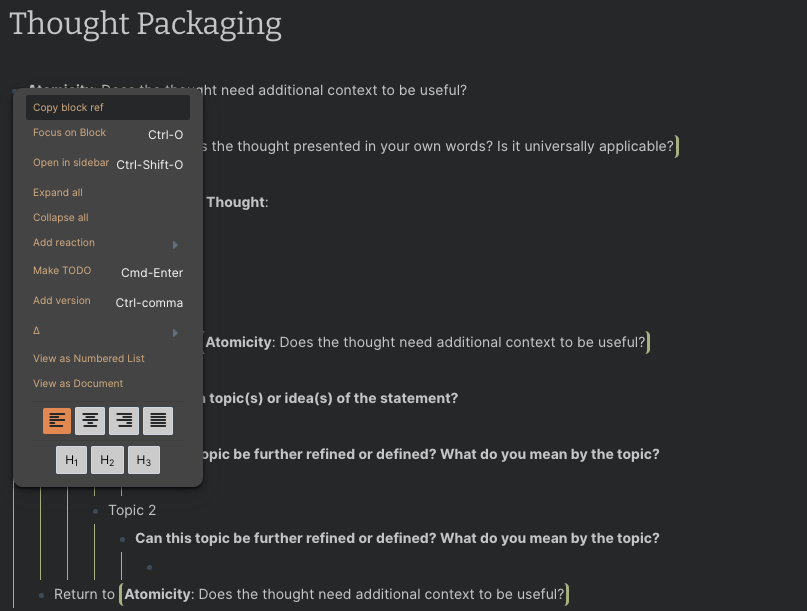Apply H3 heading to block
807x611 pixels.
[x=143, y=460]
